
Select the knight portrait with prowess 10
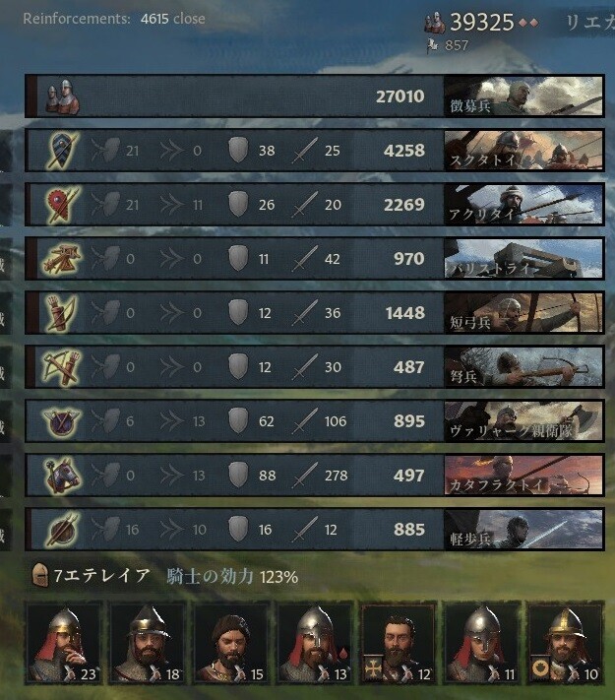pos(566,643)
